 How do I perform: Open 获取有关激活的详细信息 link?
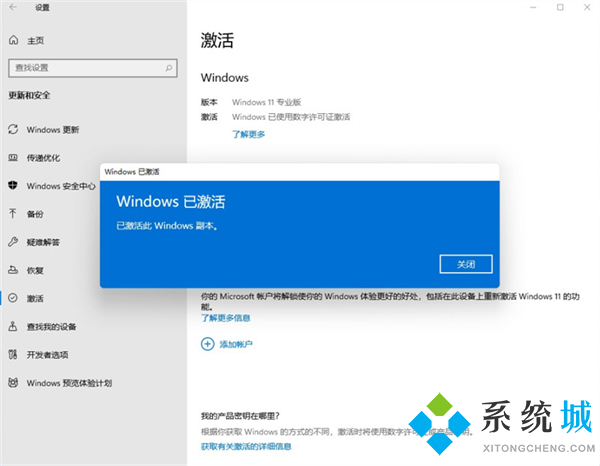point(246,446)
